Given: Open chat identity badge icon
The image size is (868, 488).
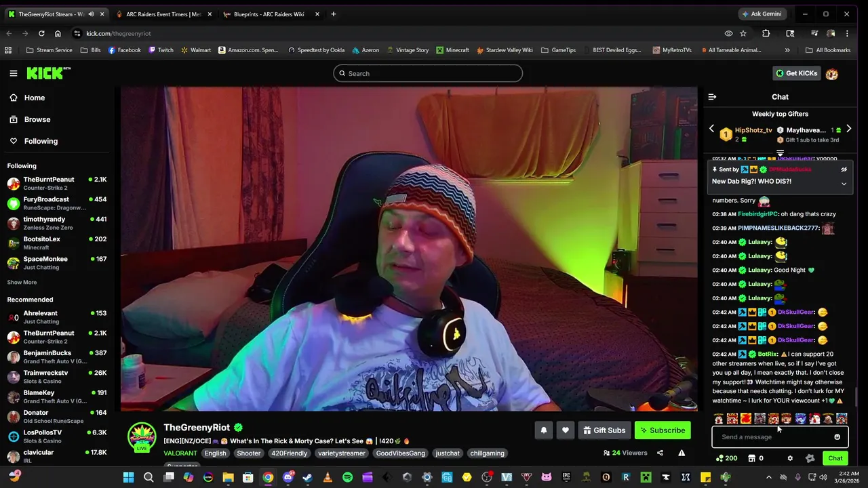Looking at the screenshot, I should click(810, 459).
